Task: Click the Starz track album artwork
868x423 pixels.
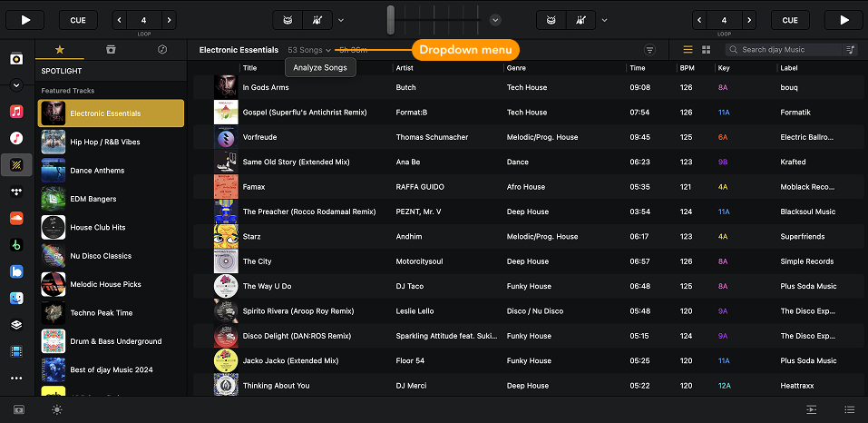Action: pyautogui.click(x=226, y=236)
